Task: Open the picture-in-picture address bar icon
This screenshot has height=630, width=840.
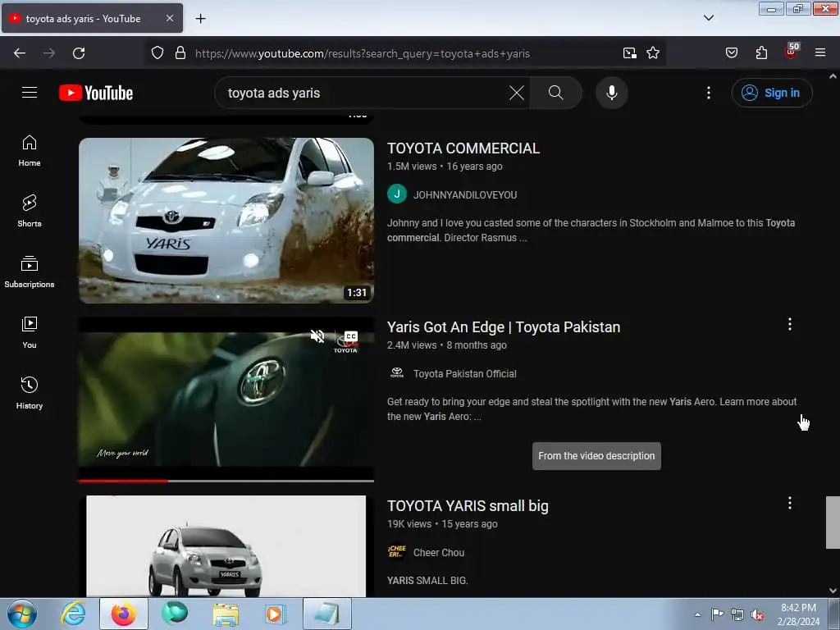Action: tap(629, 53)
